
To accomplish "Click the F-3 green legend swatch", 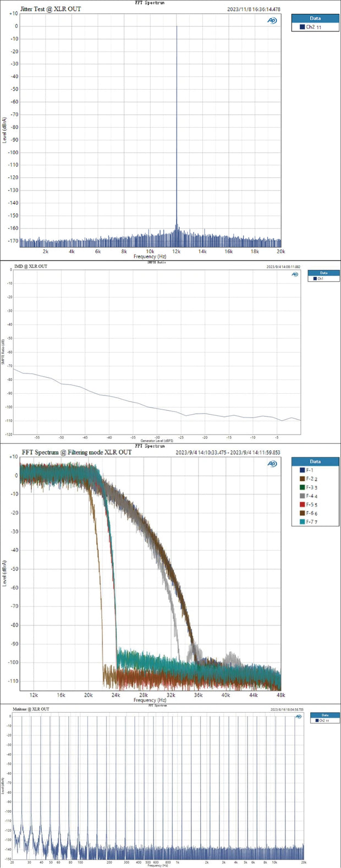I will (x=302, y=487).
